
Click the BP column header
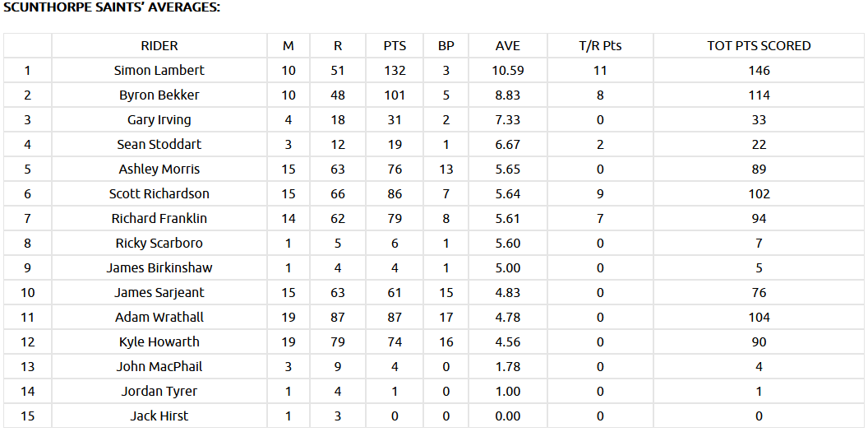(x=446, y=46)
